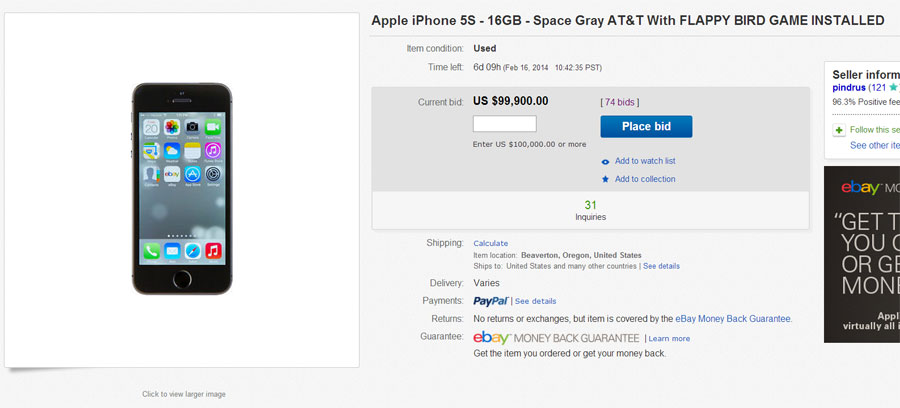Open See details for shipping countries
This screenshot has height=408, width=900.
(661, 266)
